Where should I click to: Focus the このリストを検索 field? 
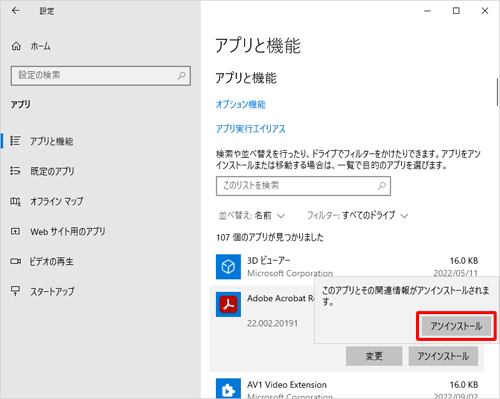303,186
